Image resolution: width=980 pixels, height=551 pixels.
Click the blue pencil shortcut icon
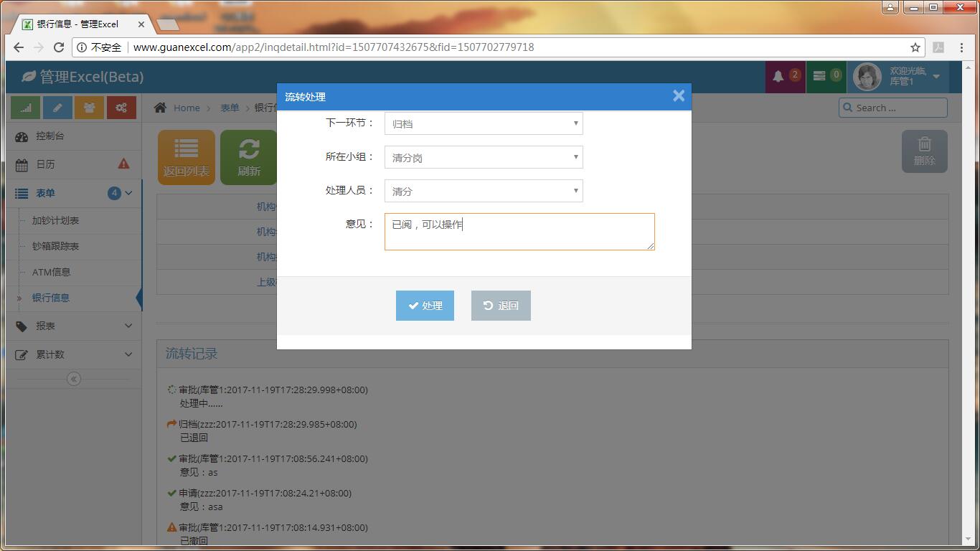[x=57, y=108]
